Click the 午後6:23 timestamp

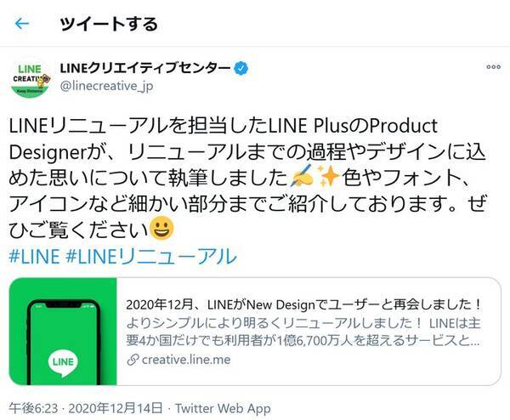click(33, 408)
